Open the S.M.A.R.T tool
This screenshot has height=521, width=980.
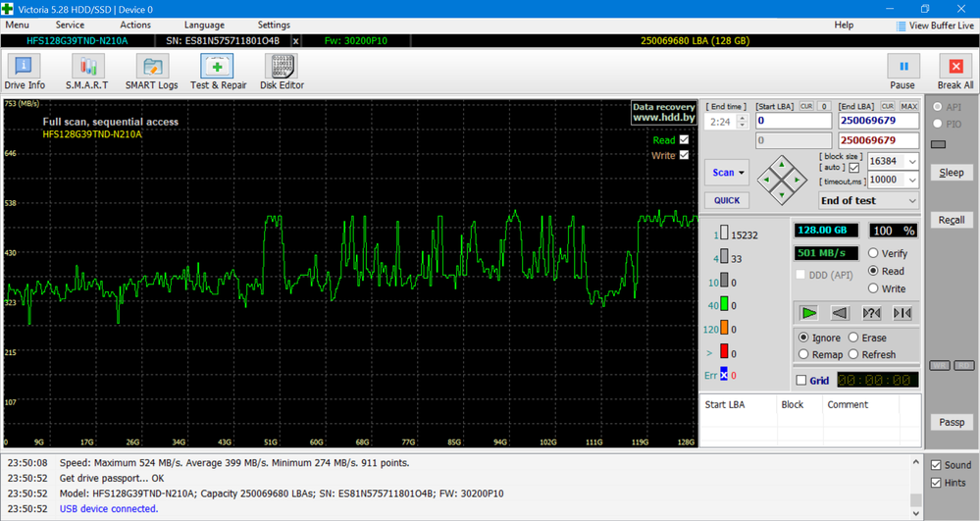tap(86, 73)
